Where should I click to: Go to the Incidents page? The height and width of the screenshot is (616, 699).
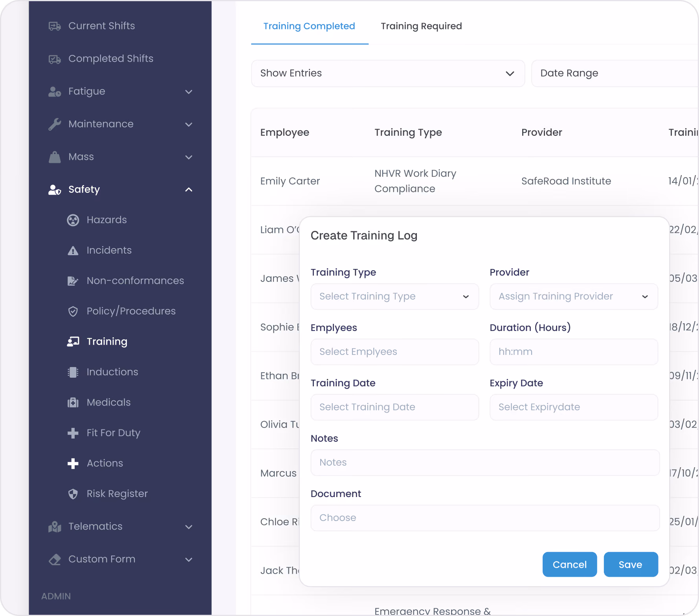pyautogui.click(x=109, y=250)
